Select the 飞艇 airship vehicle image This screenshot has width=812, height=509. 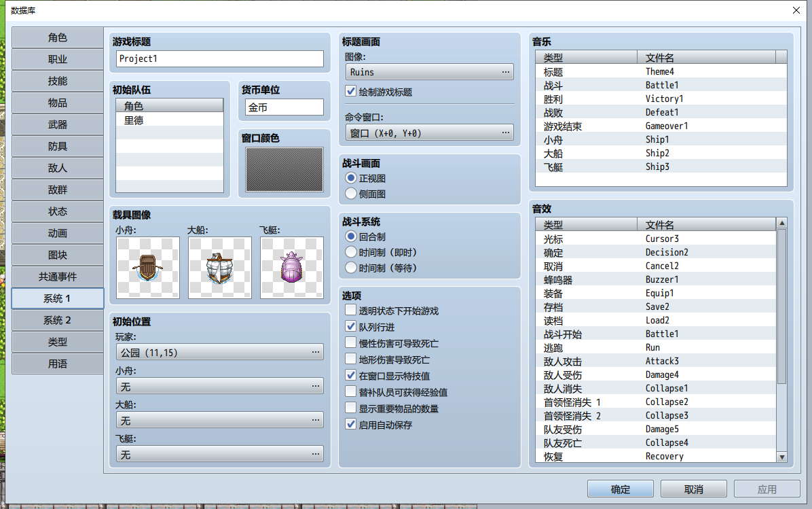click(292, 268)
